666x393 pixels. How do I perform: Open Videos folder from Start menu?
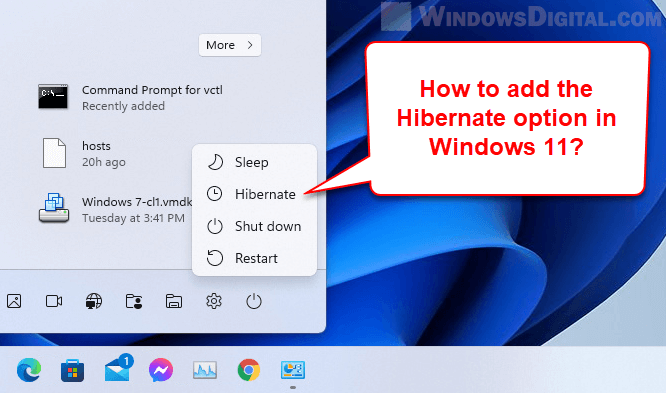[x=54, y=301]
